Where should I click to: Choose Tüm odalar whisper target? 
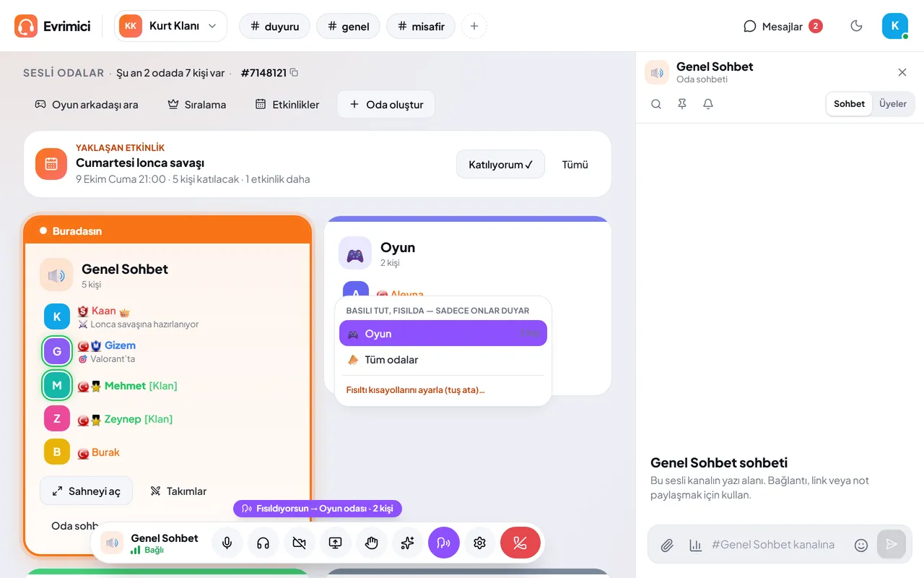click(443, 359)
